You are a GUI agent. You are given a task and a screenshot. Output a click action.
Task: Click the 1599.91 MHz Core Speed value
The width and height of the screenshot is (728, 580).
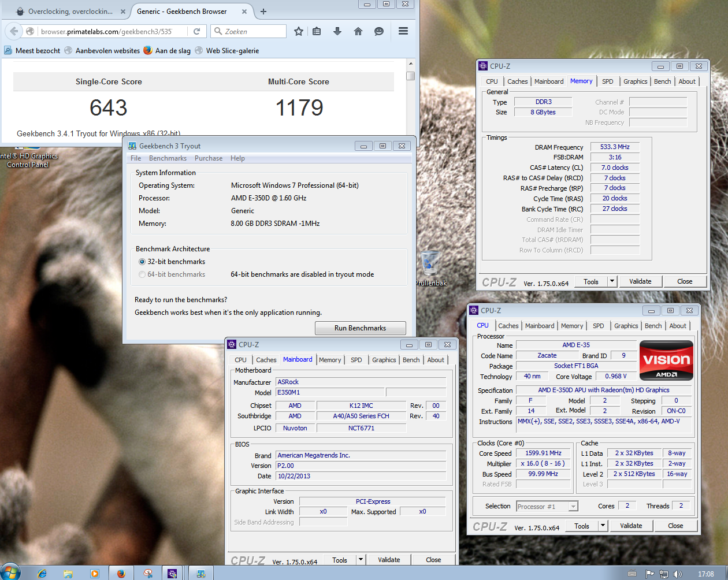(x=543, y=453)
